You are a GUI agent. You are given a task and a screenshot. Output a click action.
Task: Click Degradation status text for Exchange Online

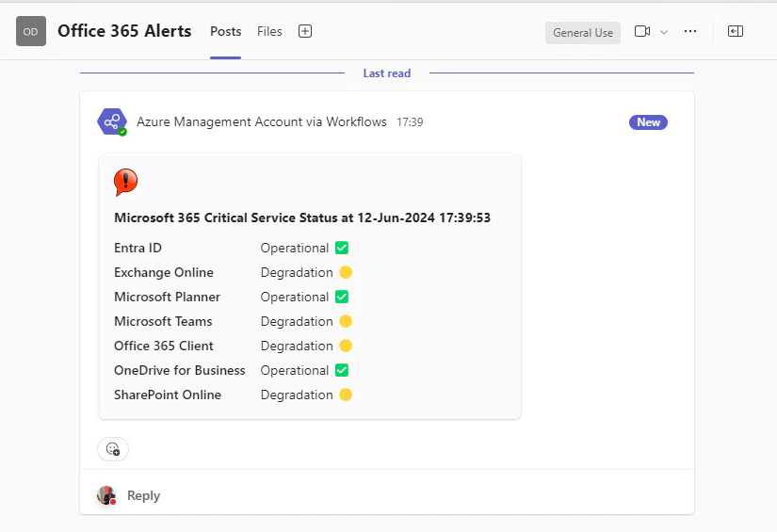[x=297, y=273]
